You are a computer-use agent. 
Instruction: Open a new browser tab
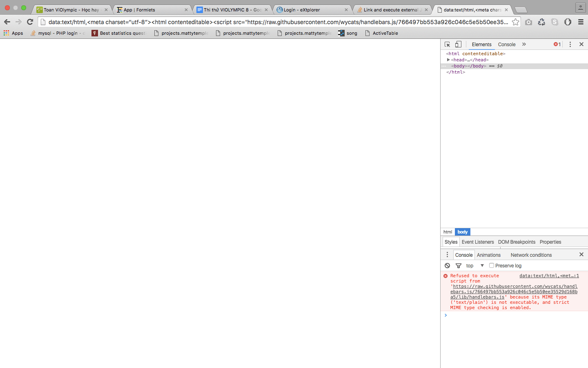coord(521,10)
